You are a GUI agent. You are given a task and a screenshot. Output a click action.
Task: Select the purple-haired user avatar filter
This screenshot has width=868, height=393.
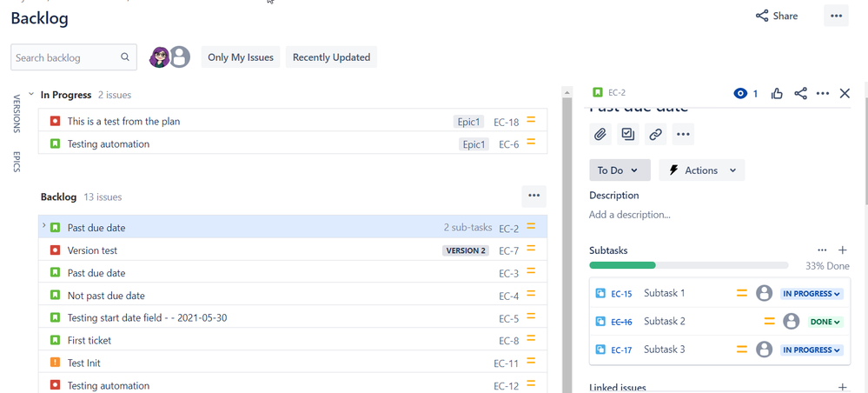159,57
